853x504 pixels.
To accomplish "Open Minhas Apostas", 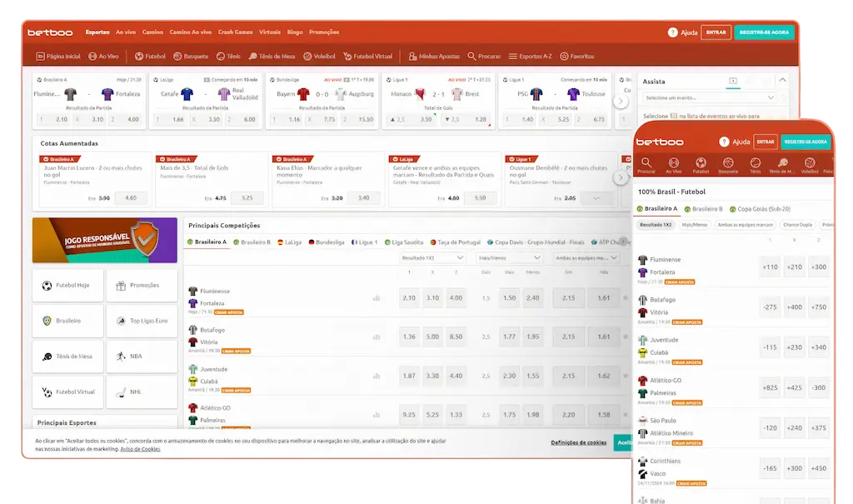I will tap(434, 56).
